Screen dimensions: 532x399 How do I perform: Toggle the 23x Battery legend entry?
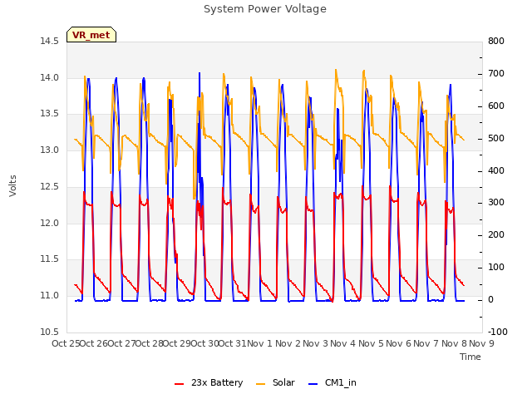pos(209,382)
